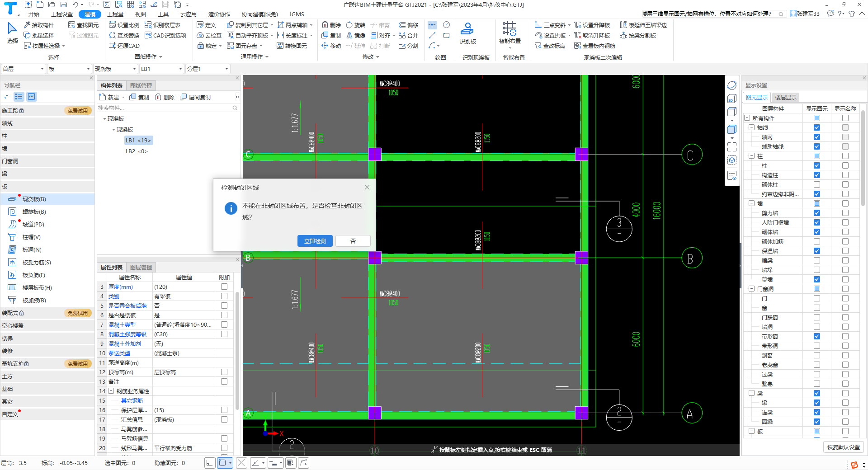Close the 检测封闭区域 dialog

(367, 187)
